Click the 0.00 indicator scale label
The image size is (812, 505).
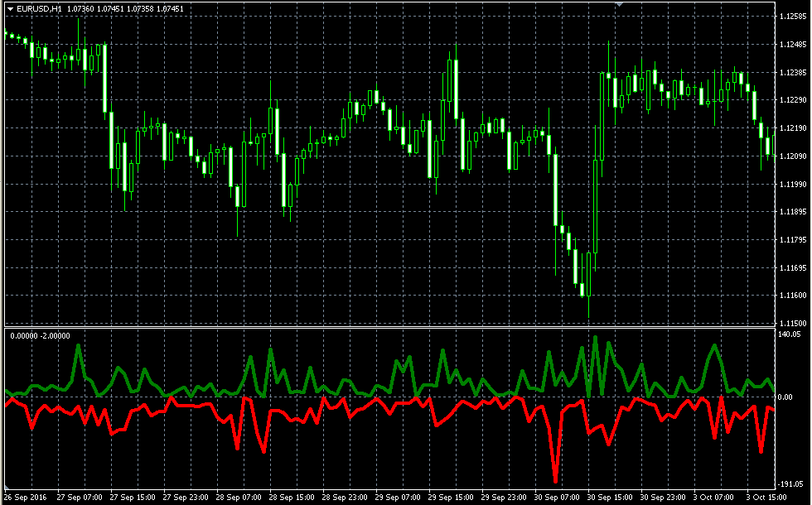[x=785, y=397]
